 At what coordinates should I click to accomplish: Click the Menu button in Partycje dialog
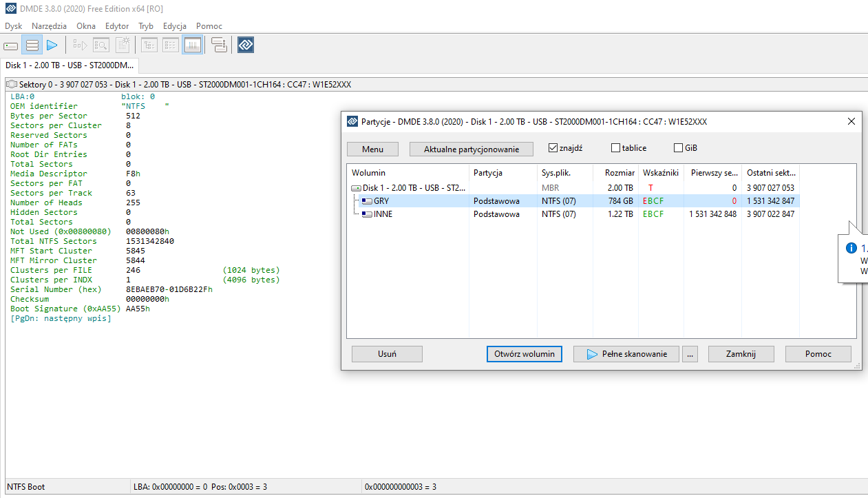(372, 149)
